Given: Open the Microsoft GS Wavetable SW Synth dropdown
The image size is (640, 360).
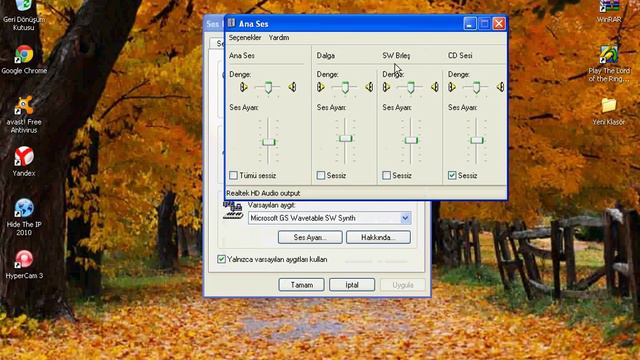Looking at the screenshot, I should tap(405, 218).
